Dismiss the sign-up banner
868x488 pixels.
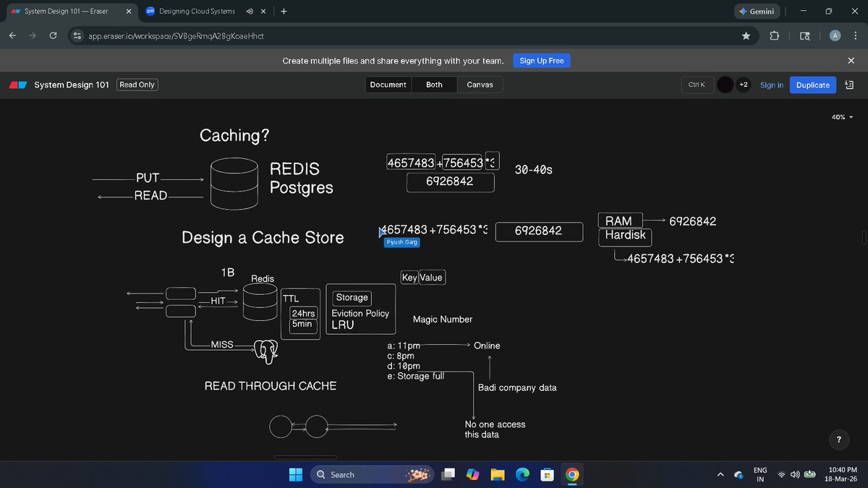click(851, 61)
